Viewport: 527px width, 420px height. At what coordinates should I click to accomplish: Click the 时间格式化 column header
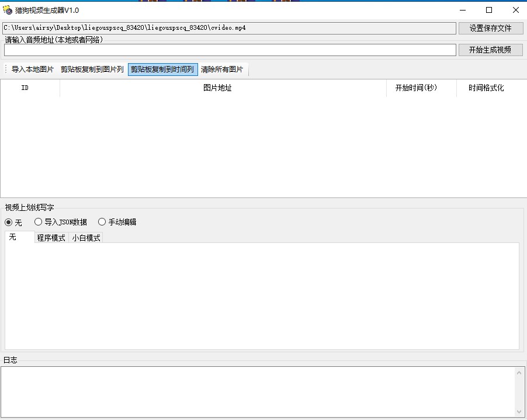(x=491, y=88)
